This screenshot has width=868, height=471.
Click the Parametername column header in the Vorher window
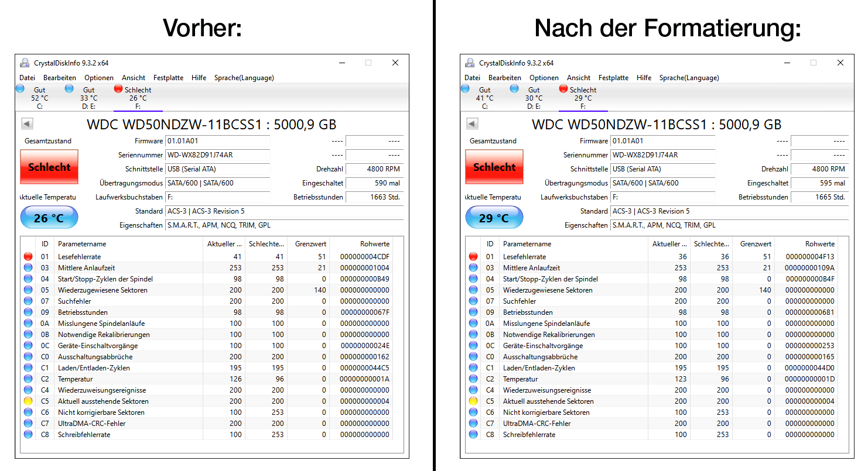click(x=128, y=244)
